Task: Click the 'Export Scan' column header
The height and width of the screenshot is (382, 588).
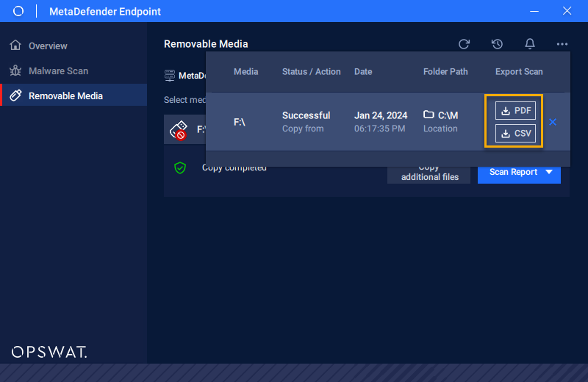Action: coord(519,71)
